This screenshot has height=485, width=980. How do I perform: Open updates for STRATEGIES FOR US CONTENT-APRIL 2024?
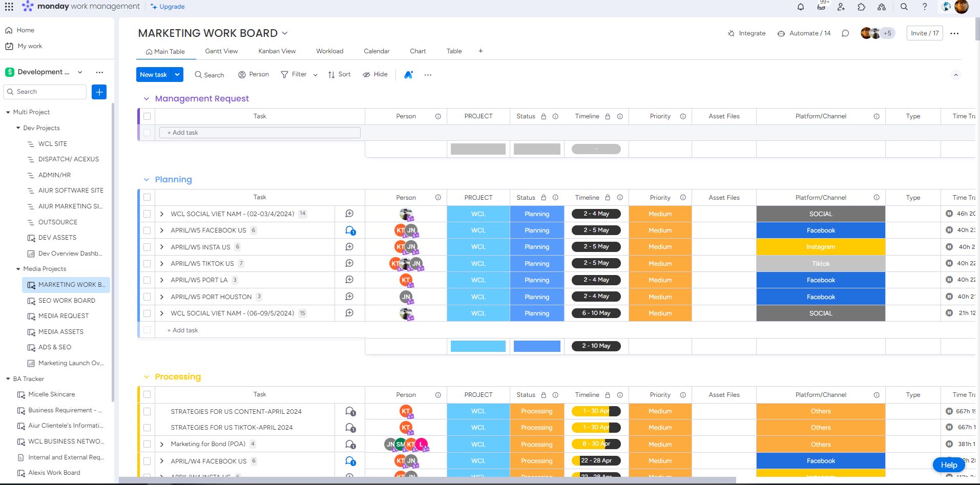click(350, 411)
